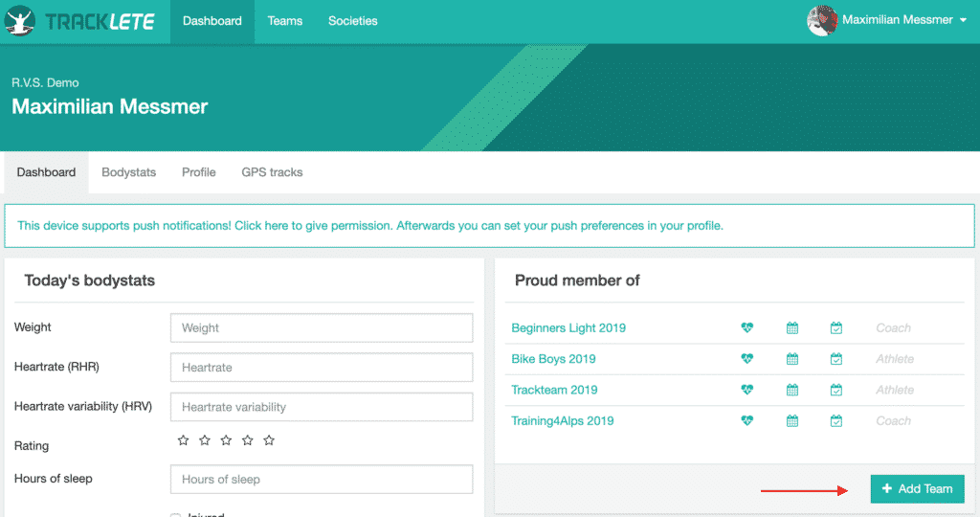Click the Tracklete logo icon
Viewport: 980px width, 517px height.
click(19, 21)
